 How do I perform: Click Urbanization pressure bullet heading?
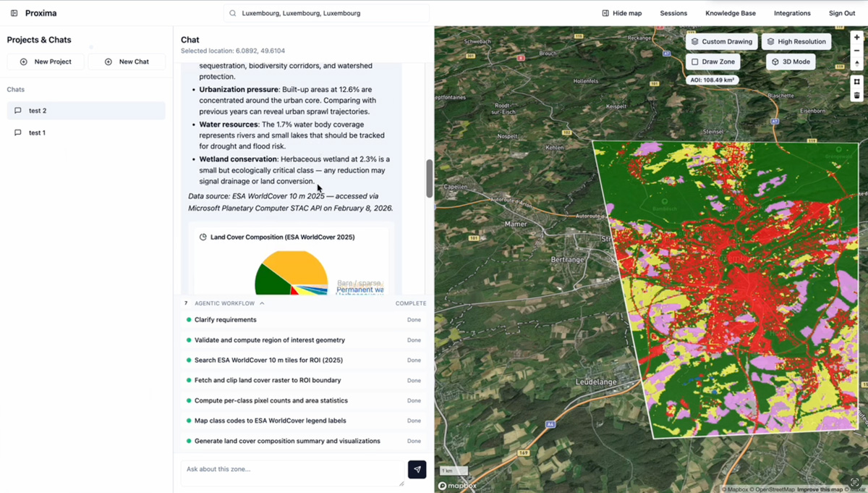(x=239, y=90)
